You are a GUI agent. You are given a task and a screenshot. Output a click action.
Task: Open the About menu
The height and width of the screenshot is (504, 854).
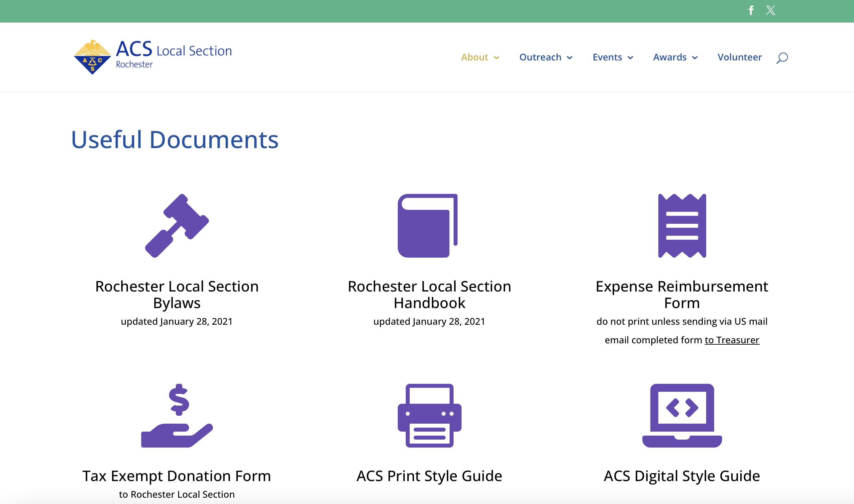tap(475, 57)
